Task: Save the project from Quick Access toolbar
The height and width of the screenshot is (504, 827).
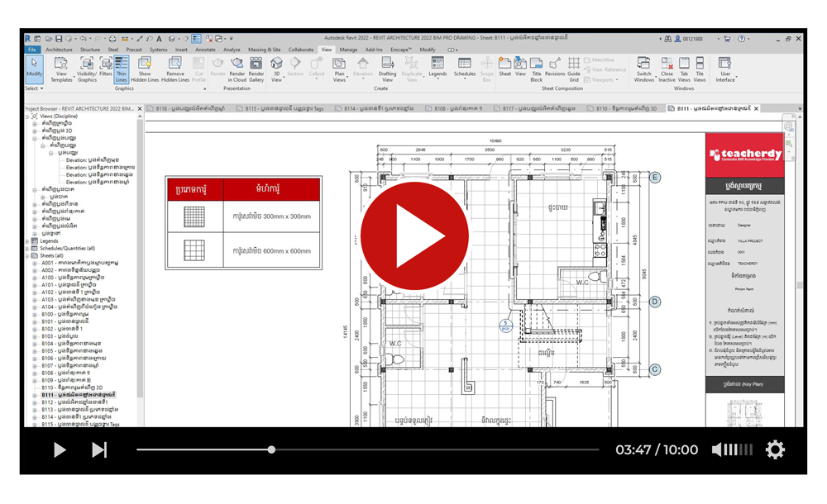Action: pyautogui.click(x=59, y=39)
